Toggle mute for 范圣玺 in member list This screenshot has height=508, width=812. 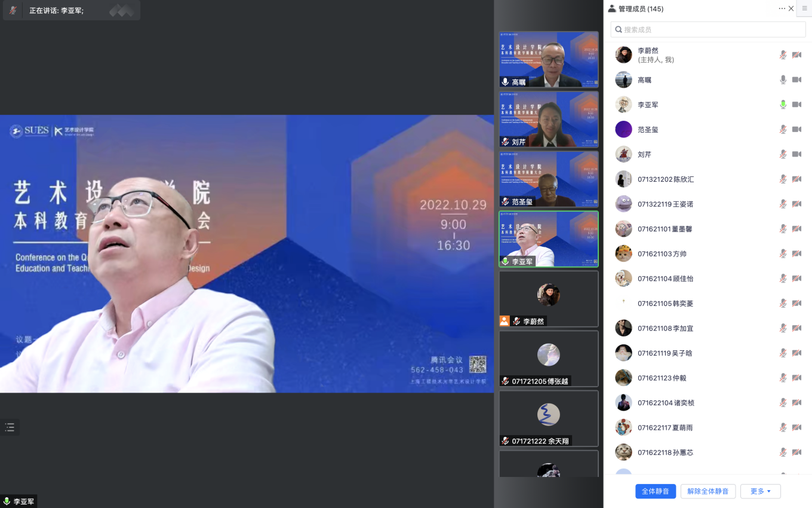(783, 129)
